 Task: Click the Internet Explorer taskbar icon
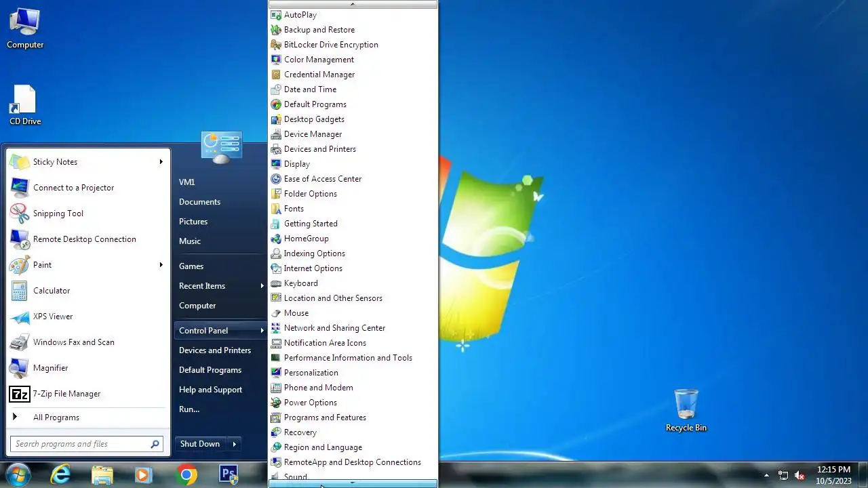click(x=61, y=474)
